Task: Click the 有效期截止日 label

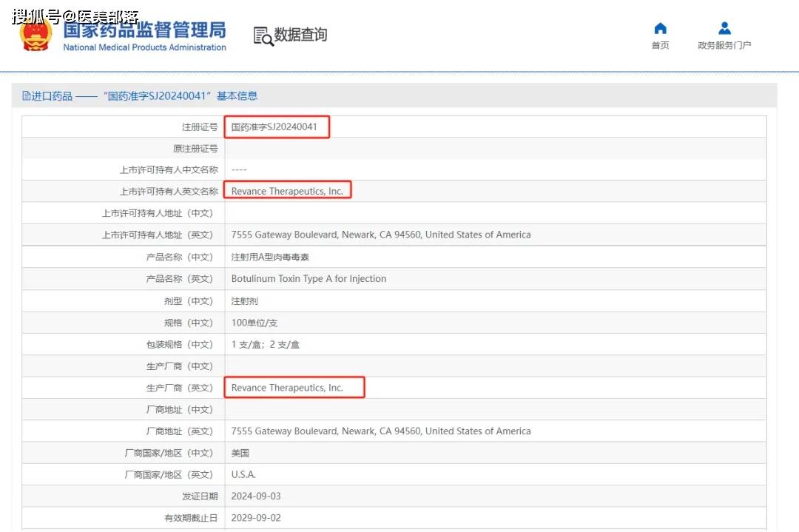Action: (x=191, y=518)
